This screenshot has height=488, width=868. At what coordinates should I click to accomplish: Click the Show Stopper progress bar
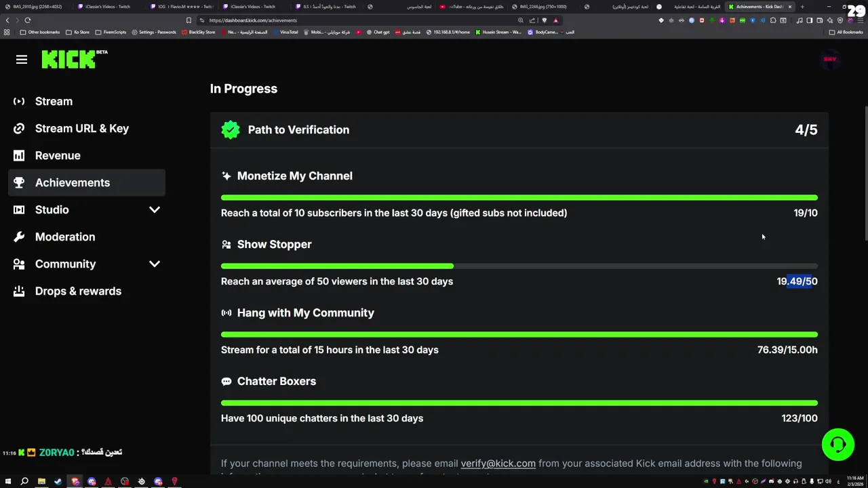pyautogui.click(x=519, y=266)
